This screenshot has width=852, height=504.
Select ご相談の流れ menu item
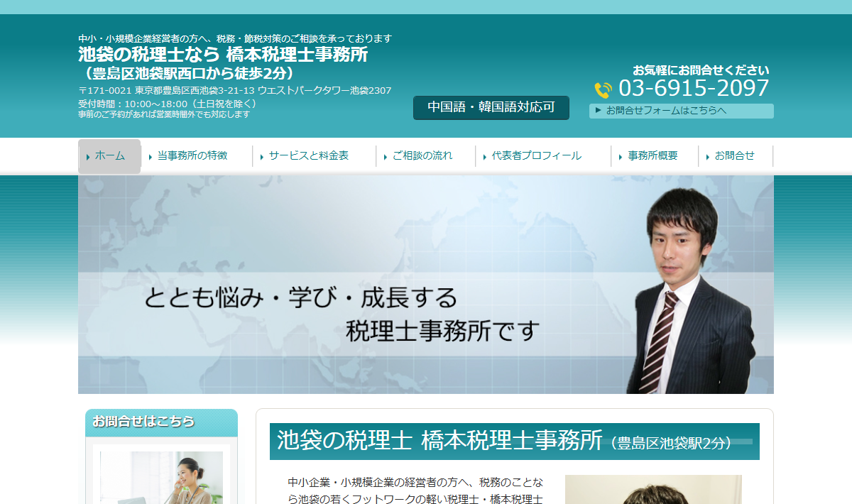[x=422, y=156]
